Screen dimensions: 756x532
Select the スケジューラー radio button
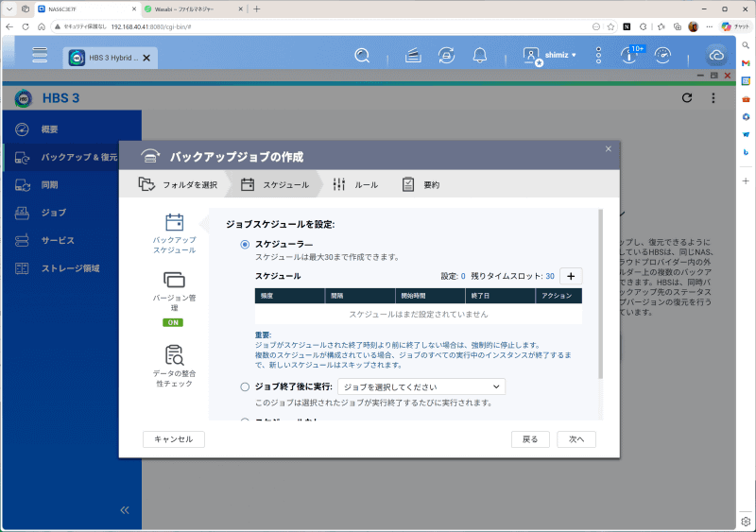245,245
